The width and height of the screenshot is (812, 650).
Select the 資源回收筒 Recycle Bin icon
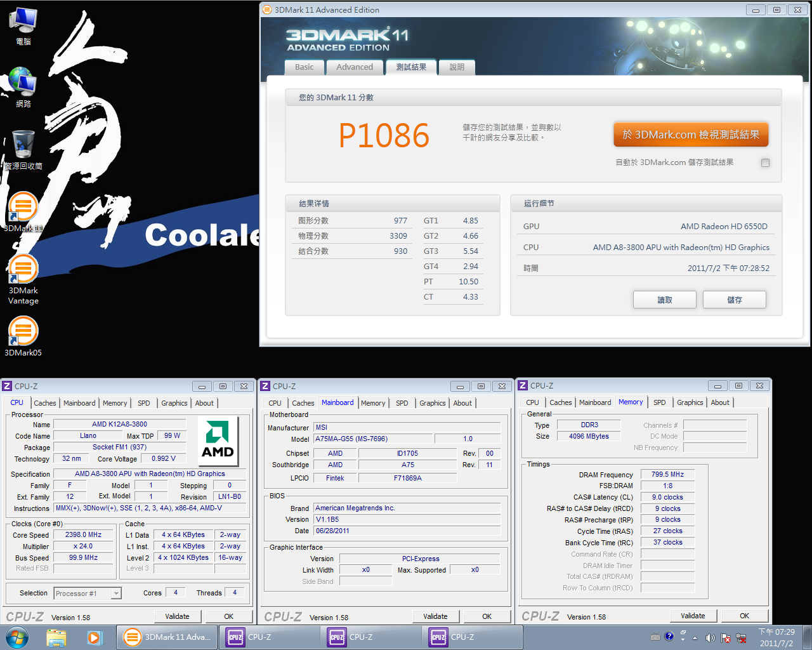[23, 150]
